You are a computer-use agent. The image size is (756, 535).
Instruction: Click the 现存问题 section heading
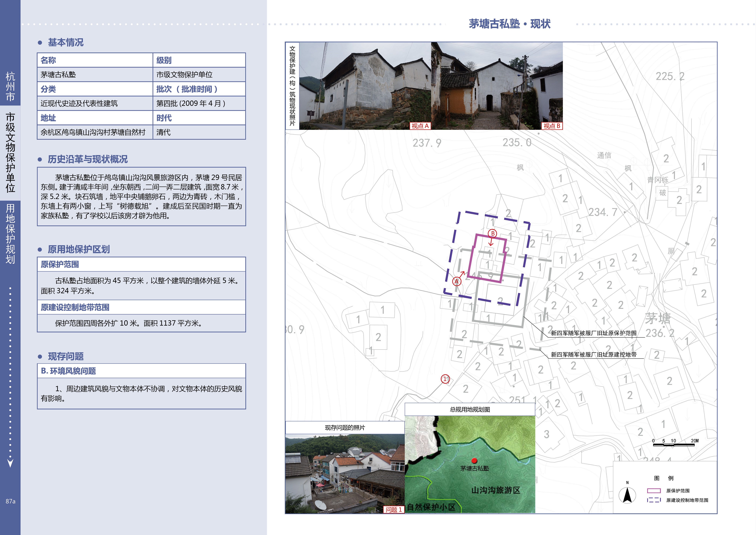66,356
